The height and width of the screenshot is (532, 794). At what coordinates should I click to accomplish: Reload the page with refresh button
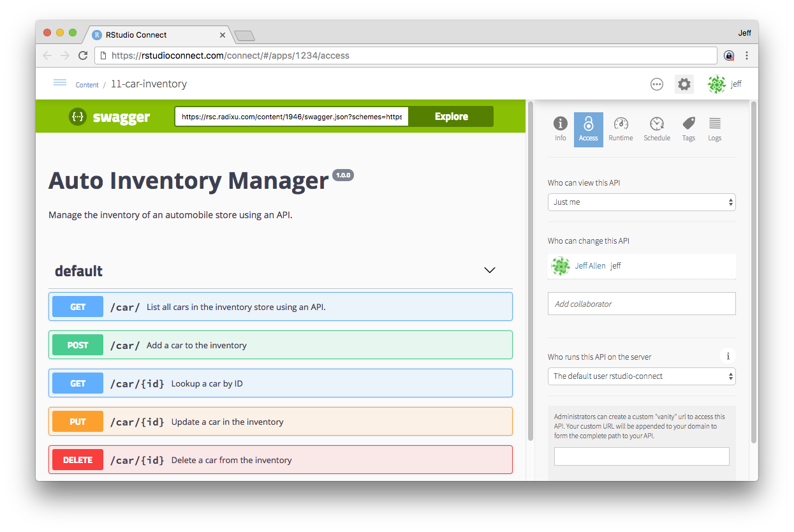[83, 55]
